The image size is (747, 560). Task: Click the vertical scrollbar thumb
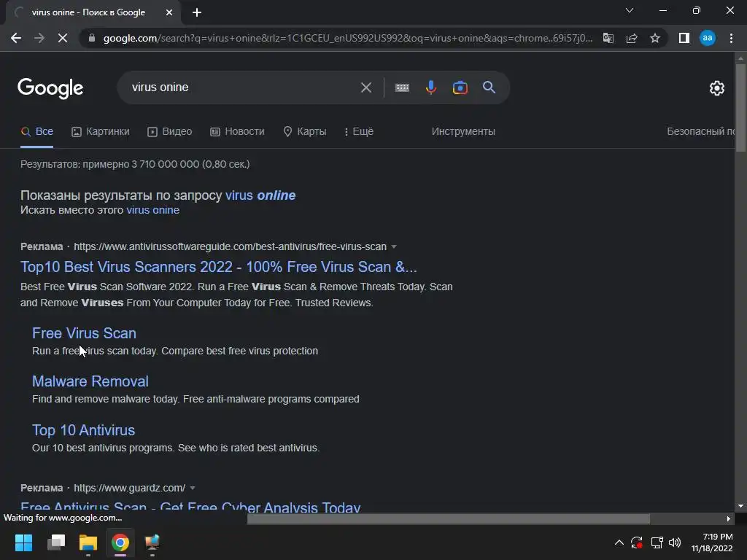[740, 108]
